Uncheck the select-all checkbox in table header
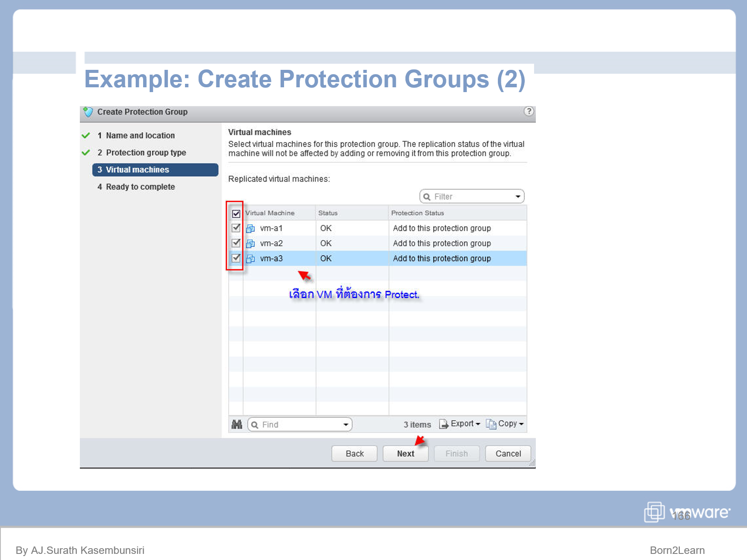747x560 pixels. 235,213
